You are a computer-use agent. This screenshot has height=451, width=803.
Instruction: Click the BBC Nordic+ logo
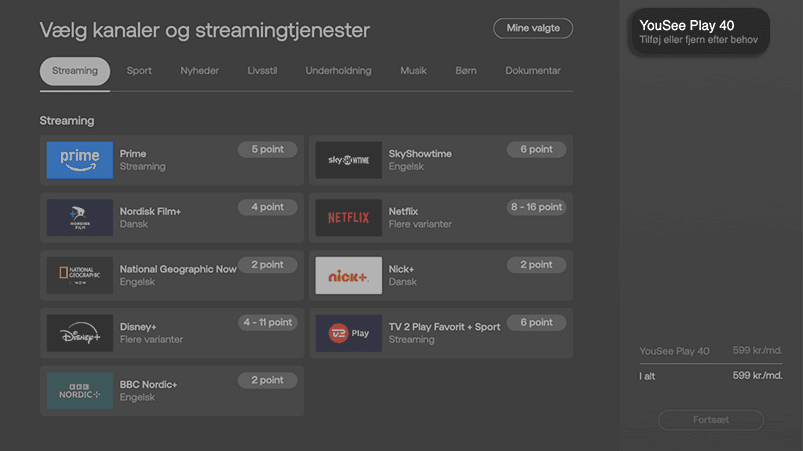(x=80, y=391)
